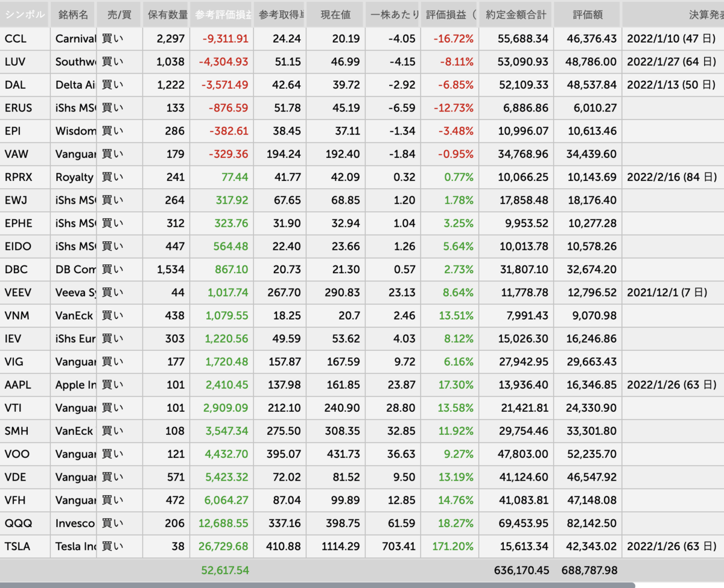This screenshot has height=588, width=724.
Task: Click the total 52,617.54 profit cell
Action: point(221,570)
